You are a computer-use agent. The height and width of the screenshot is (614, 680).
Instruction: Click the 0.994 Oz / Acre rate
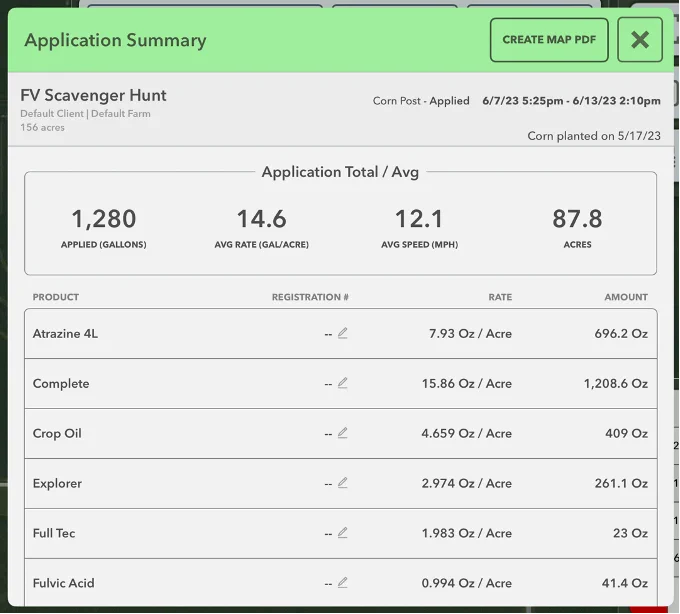tap(467, 583)
